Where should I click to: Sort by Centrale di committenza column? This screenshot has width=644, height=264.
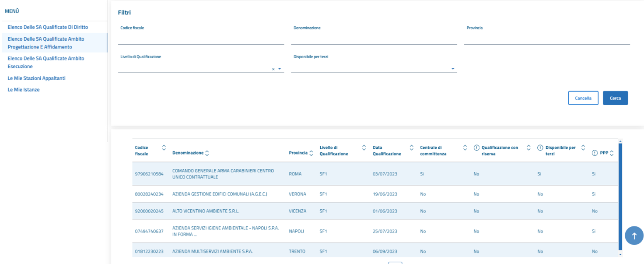[x=465, y=148]
